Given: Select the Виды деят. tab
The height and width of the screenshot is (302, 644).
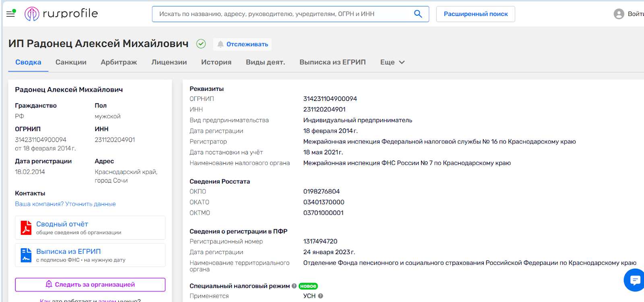Looking at the screenshot, I should tap(265, 62).
